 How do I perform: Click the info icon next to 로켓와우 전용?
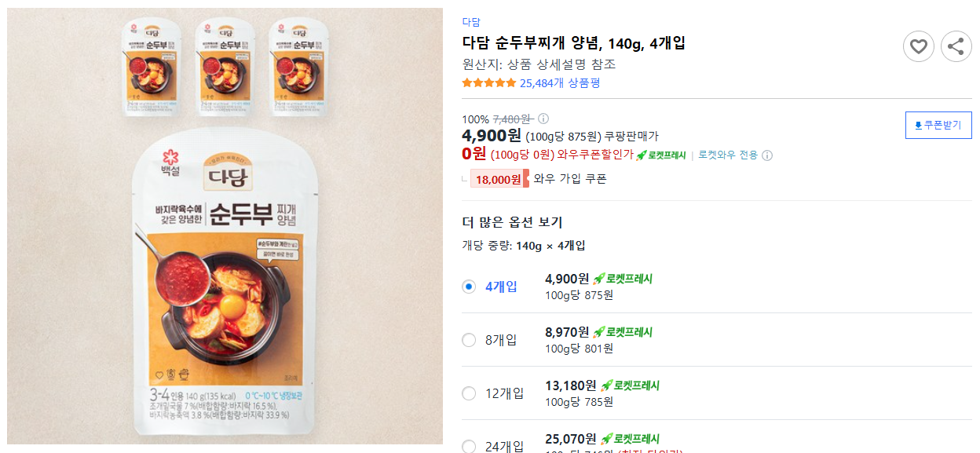[x=766, y=155]
